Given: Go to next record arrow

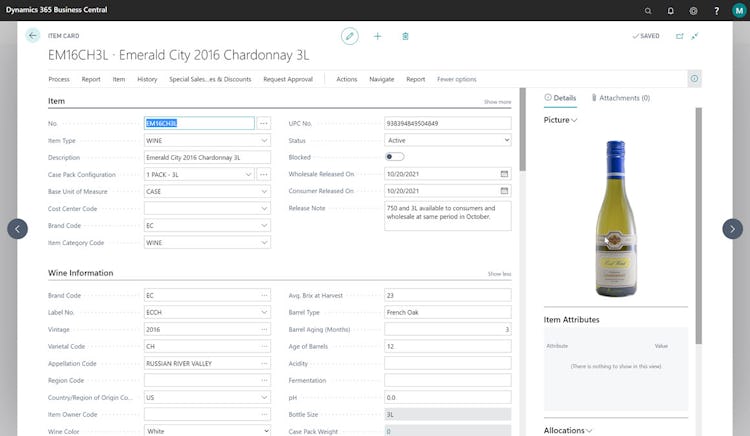Looking at the screenshot, I should [732, 229].
